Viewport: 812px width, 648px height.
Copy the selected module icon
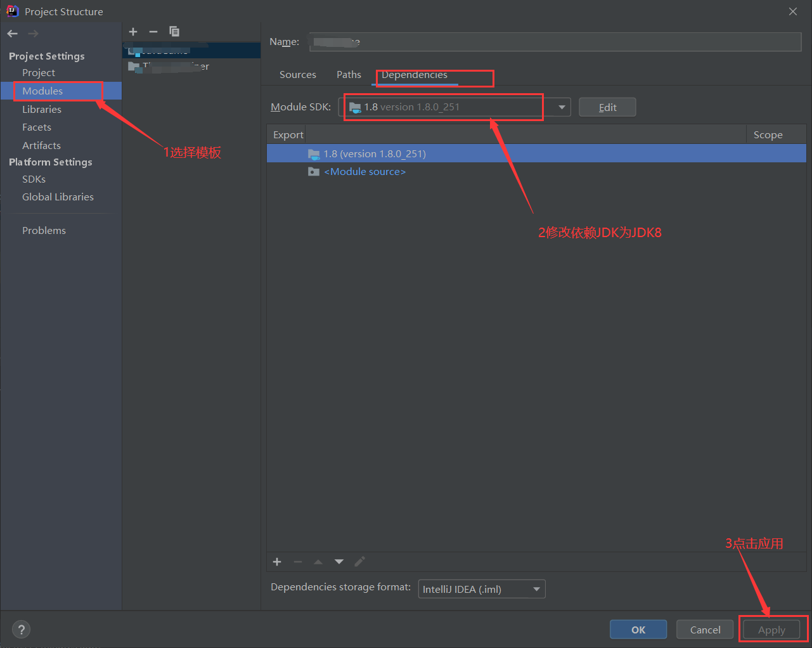(174, 32)
